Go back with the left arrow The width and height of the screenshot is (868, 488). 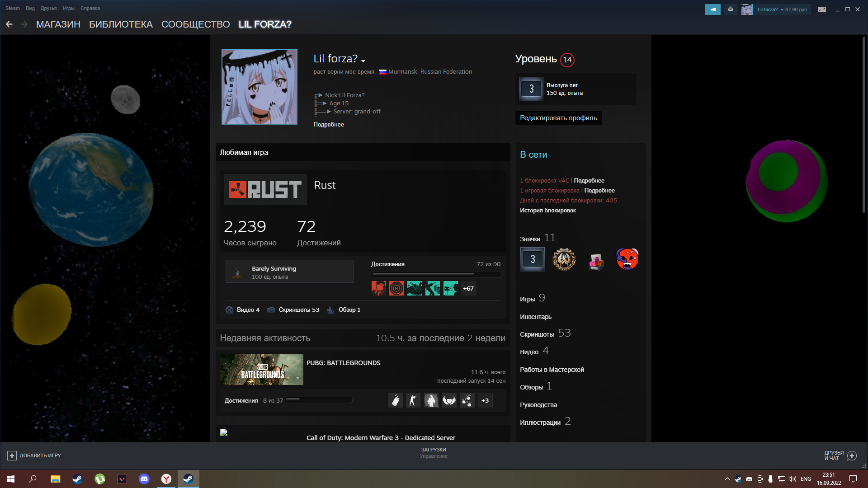(x=9, y=24)
